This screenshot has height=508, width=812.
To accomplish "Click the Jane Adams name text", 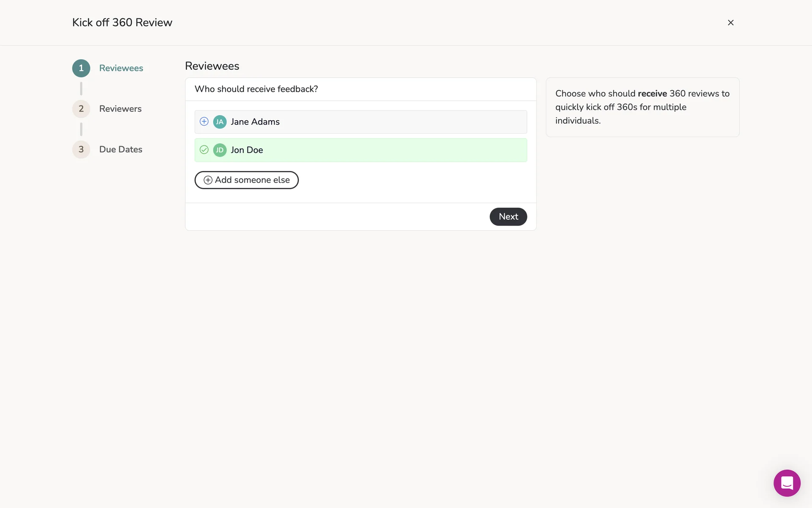I will coord(255,122).
